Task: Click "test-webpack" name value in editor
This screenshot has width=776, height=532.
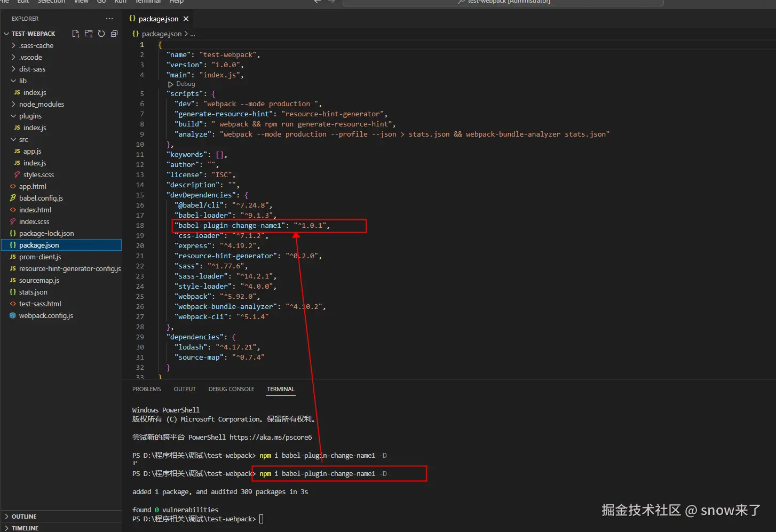Action: pyautogui.click(x=228, y=54)
